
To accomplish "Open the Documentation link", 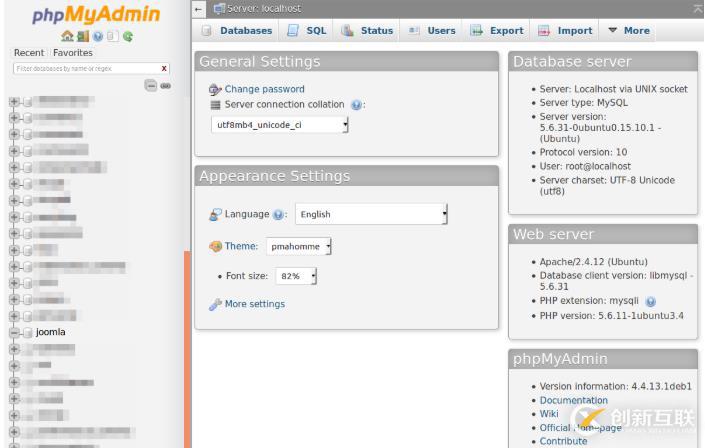I will pos(573,400).
